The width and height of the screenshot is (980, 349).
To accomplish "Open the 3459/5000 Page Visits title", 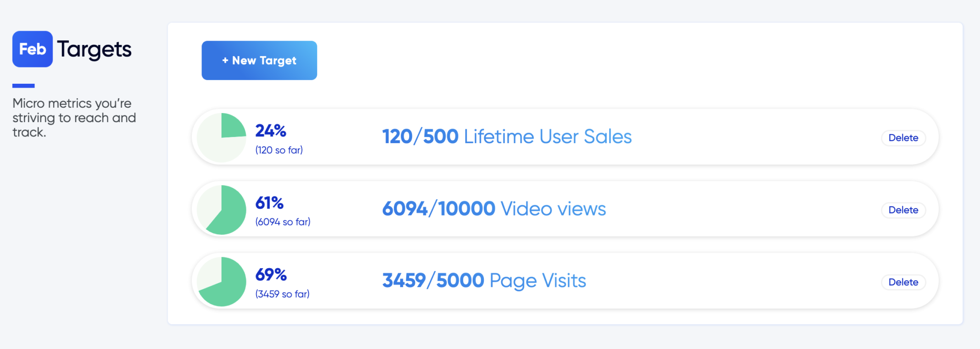I will [484, 281].
